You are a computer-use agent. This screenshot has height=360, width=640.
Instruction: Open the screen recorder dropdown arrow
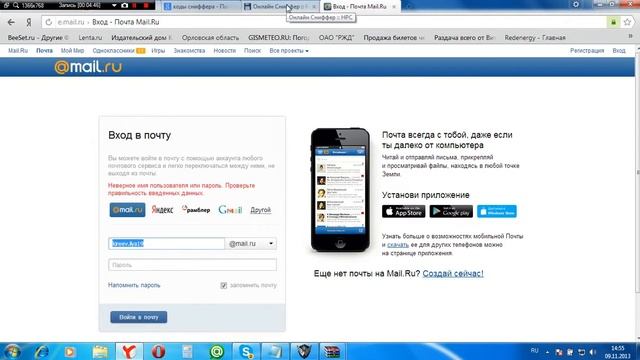114,5
